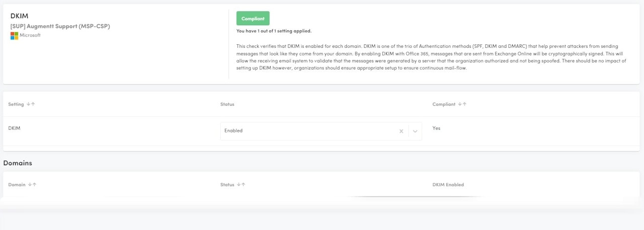644x230 pixels.
Task: Click the Domains section heading
Action: click(x=18, y=163)
